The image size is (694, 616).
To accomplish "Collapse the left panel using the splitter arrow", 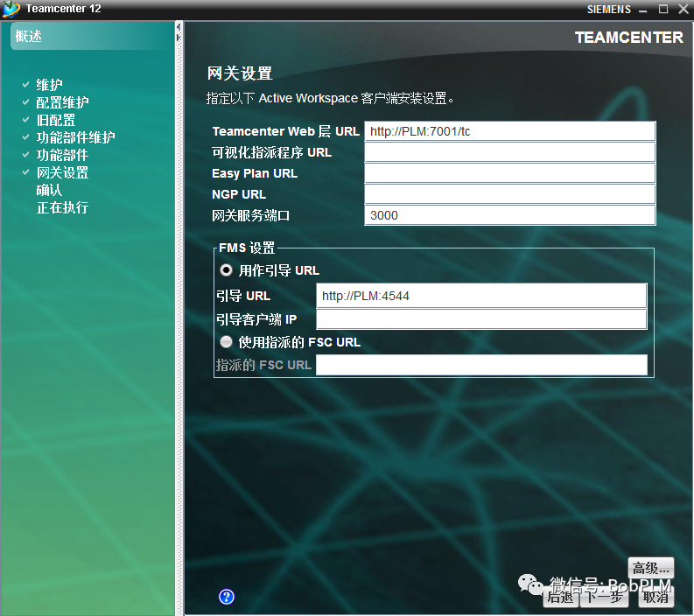I will (179, 27).
